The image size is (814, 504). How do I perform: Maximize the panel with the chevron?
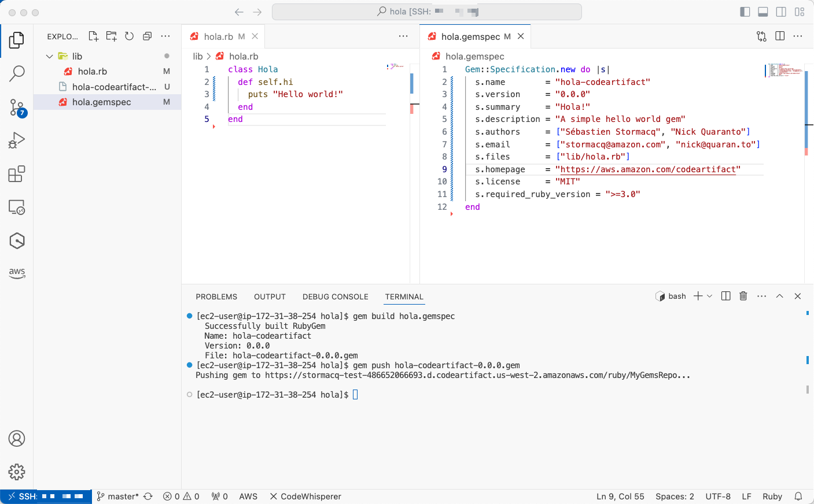click(x=779, y=296)
